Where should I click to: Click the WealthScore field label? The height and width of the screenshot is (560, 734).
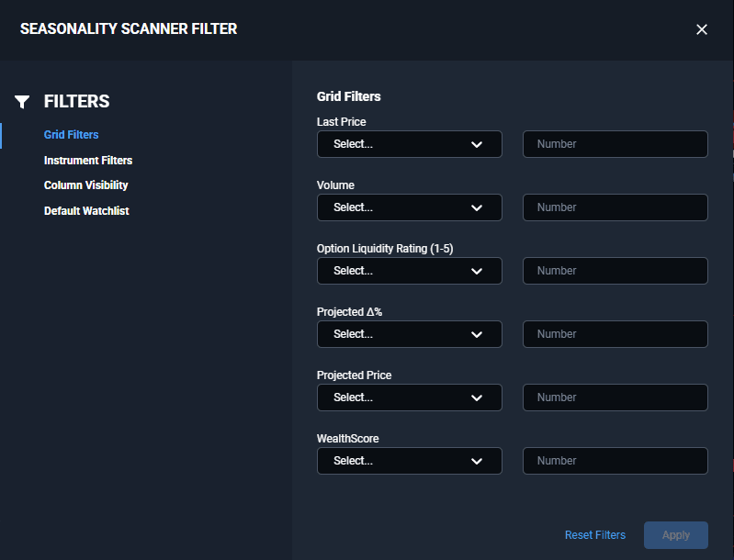click(348, 439)
